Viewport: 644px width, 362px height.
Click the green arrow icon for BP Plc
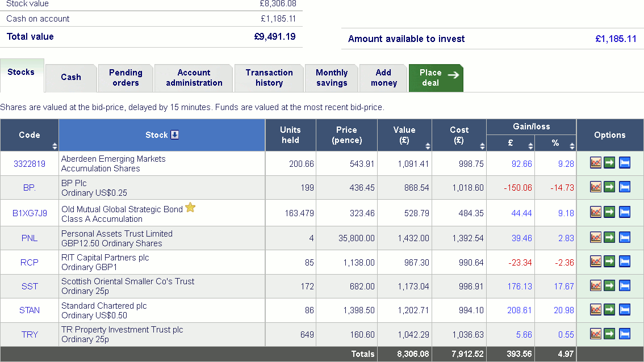609,187
